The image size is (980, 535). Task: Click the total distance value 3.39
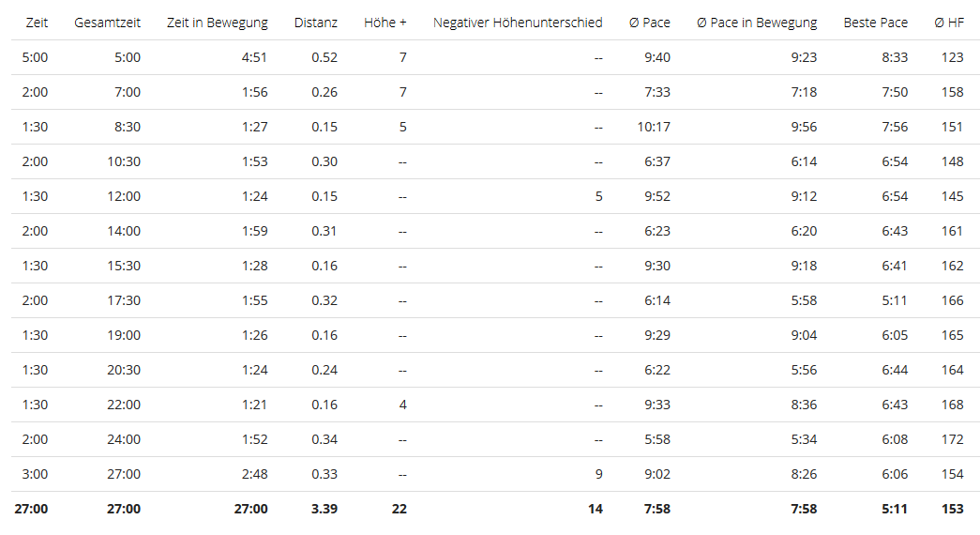pos(324,509)
